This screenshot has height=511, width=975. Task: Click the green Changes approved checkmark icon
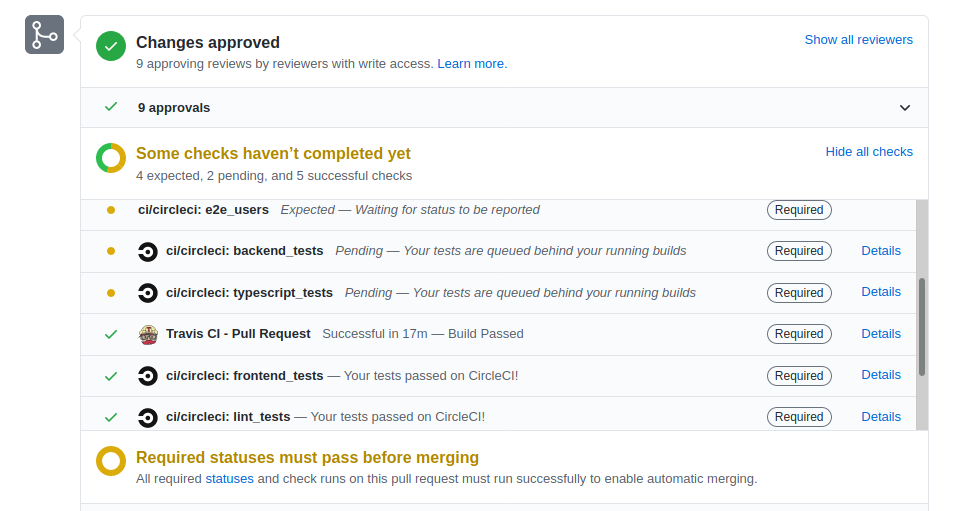coord(111,46)
